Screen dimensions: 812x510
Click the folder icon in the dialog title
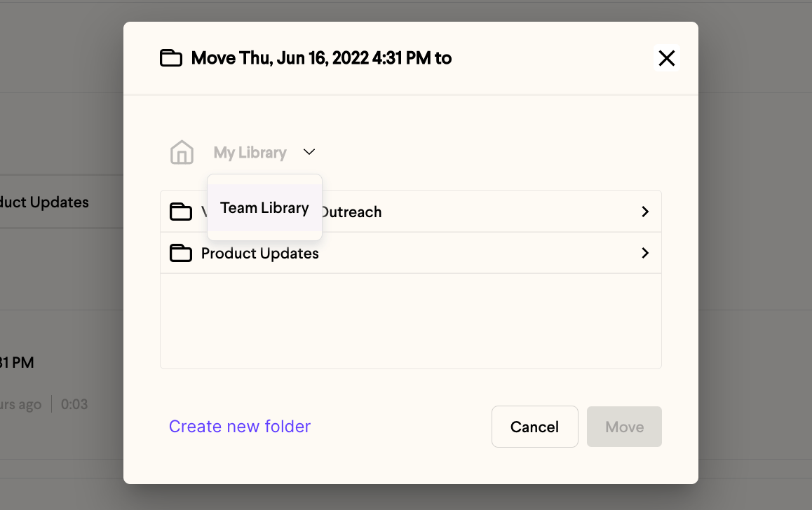click(171, 58)
